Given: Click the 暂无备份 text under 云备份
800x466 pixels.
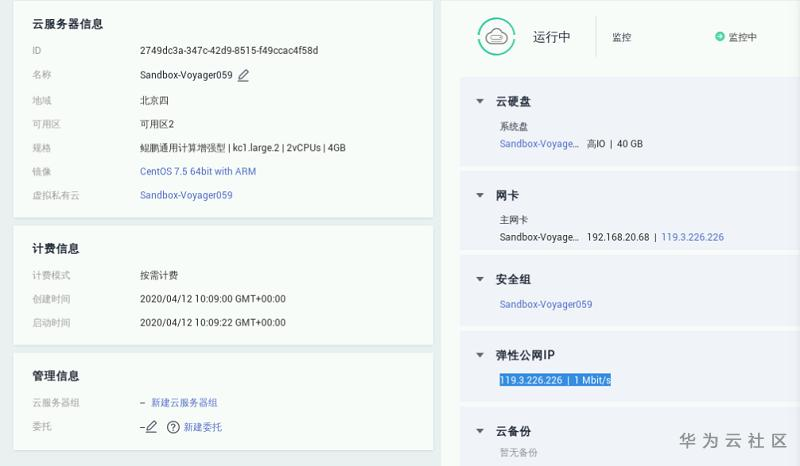Looking at the screenshot, I should click(x=518, y=452).
